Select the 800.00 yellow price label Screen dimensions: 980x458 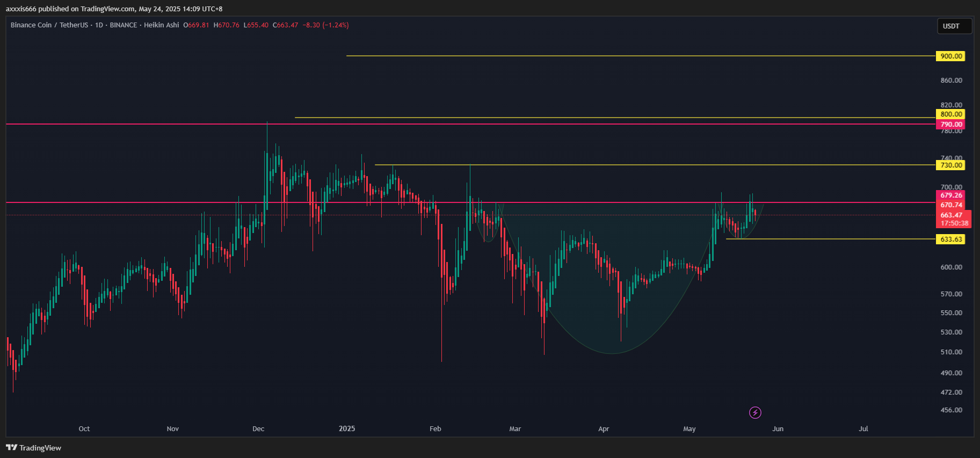[x=950, y=114]
